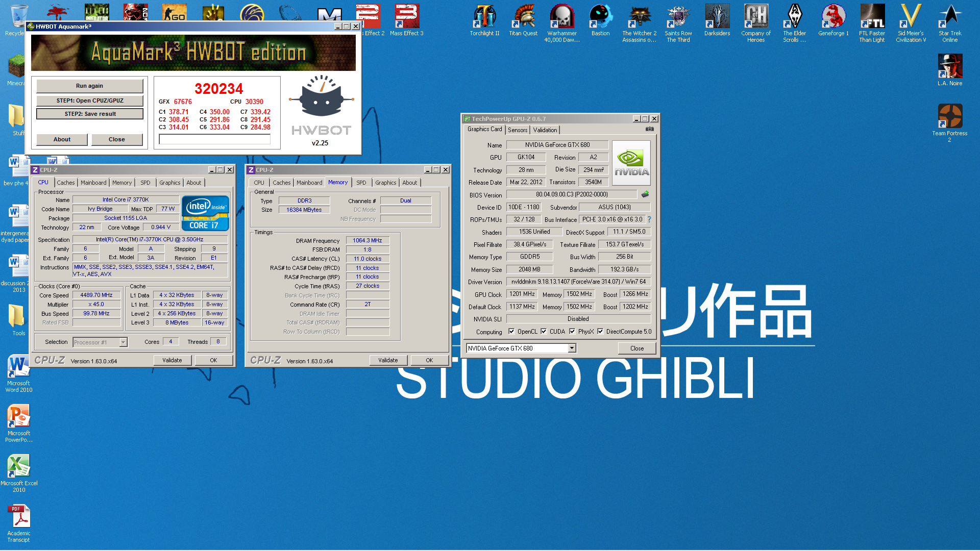Toggle the DirectCompute 5.0 checkbox
980x551 pixels.
pyautogui.click(x=600, y=331)
